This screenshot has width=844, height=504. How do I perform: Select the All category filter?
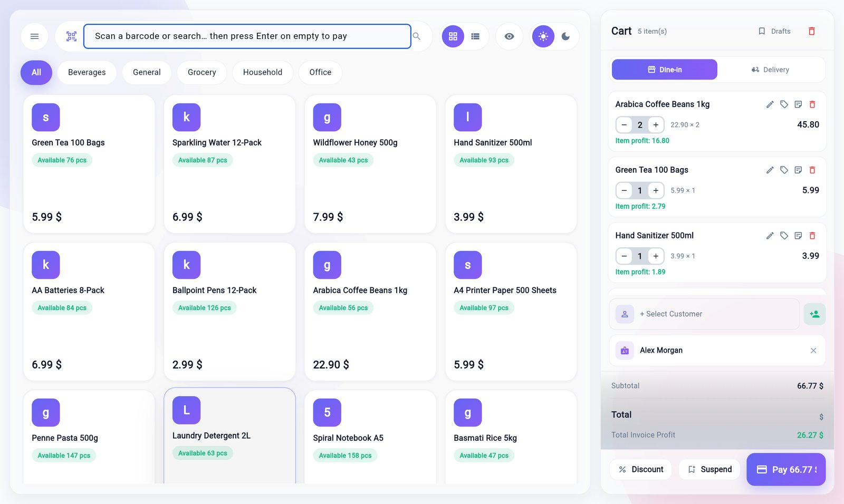(x=36, y=72)
